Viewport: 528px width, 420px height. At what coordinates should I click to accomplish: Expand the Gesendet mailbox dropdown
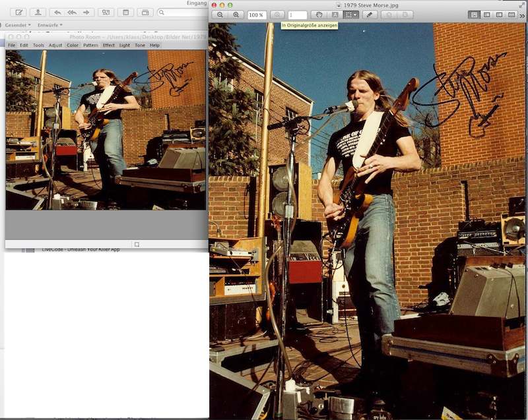click(16, 25)
